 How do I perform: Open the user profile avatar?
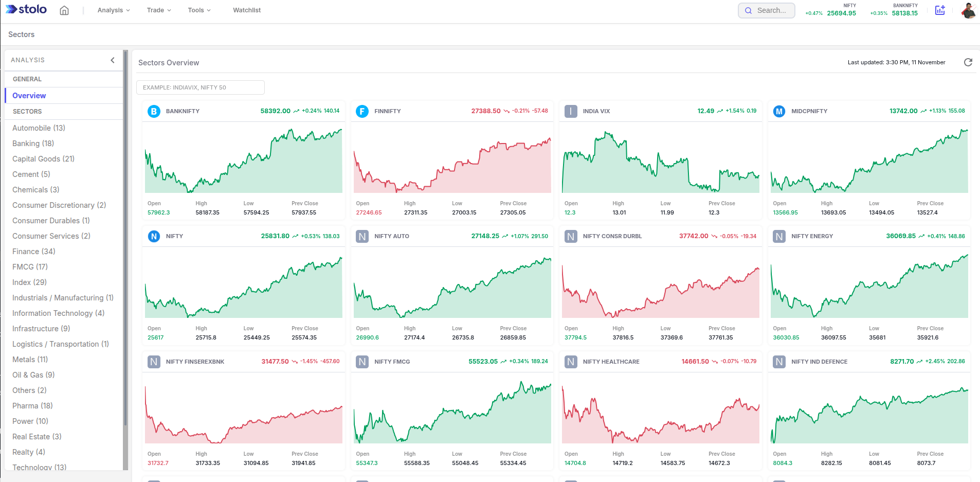point(968,10)
